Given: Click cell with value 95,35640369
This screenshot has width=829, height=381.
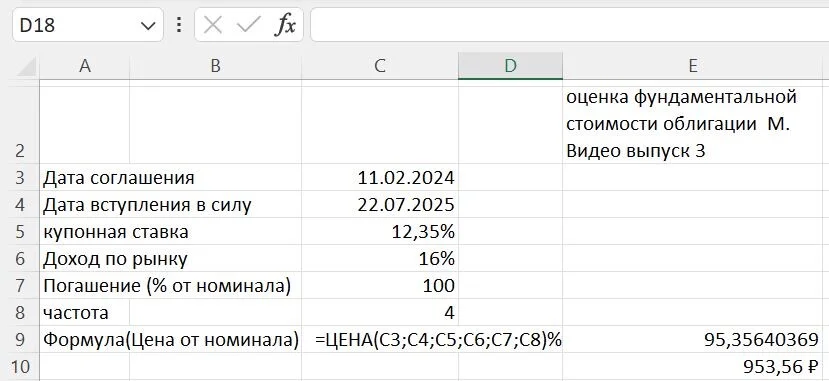Looking at the screenshot, I should (x=693, y=339).
